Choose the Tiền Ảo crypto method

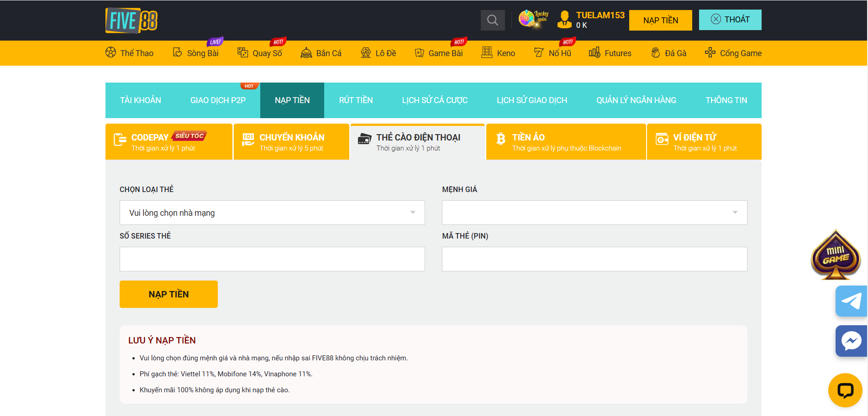(x=566, y=142)
